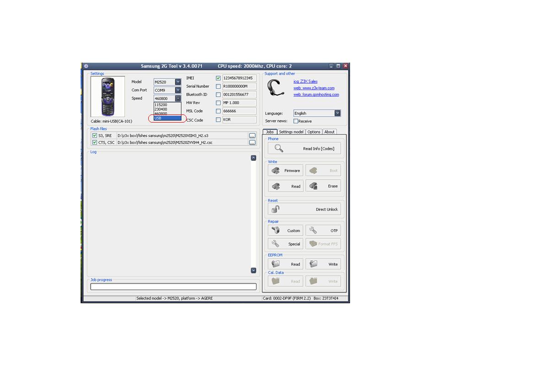This screenshot has width=555, height=392.
Task: Switch to the Settings model tab
Action: [x=291, y=132]
